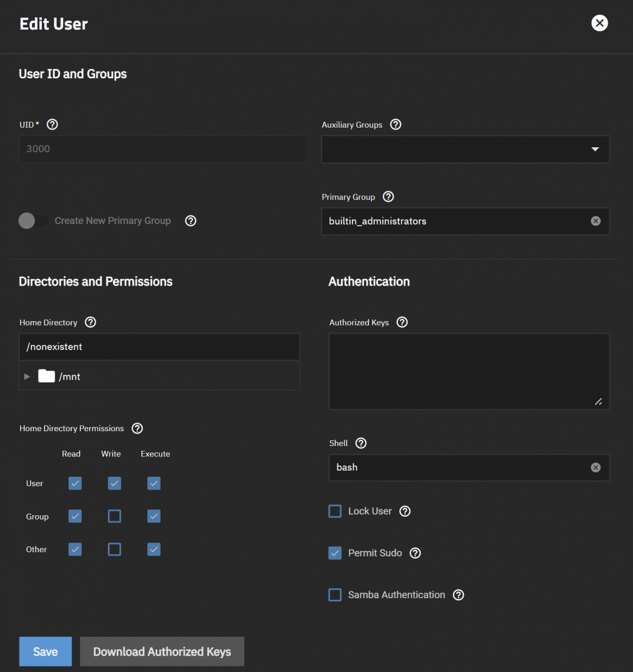Open the Auxiliary Groups dropdown

pyautogui.click(x=466, y=150)
